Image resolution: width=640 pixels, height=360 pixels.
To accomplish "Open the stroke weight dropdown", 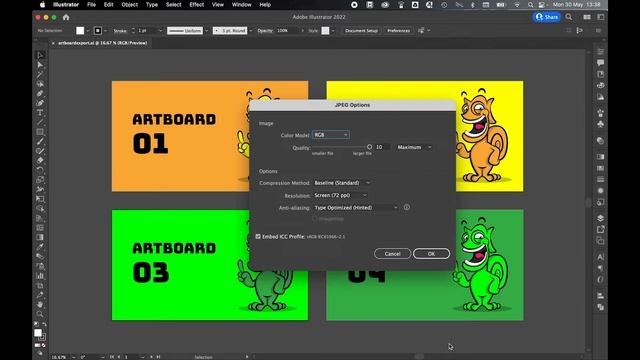I will click(160, 31).
